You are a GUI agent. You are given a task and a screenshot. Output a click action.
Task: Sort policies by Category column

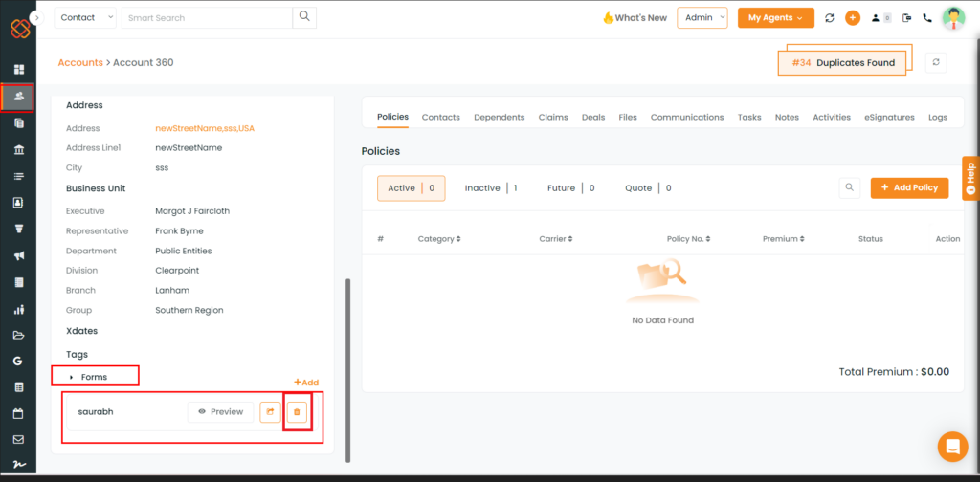click(439, 239)
